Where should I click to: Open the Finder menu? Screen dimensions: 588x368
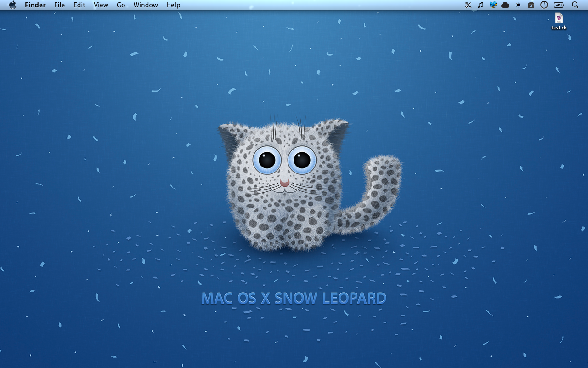tap(35, 5)
